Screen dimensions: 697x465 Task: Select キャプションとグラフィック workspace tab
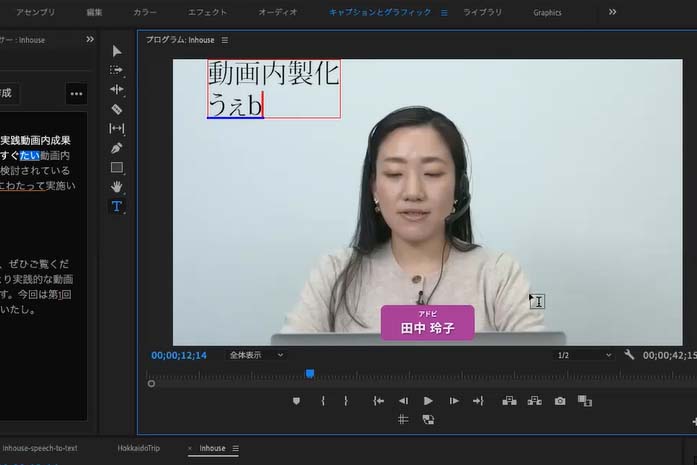coord(380,12)
